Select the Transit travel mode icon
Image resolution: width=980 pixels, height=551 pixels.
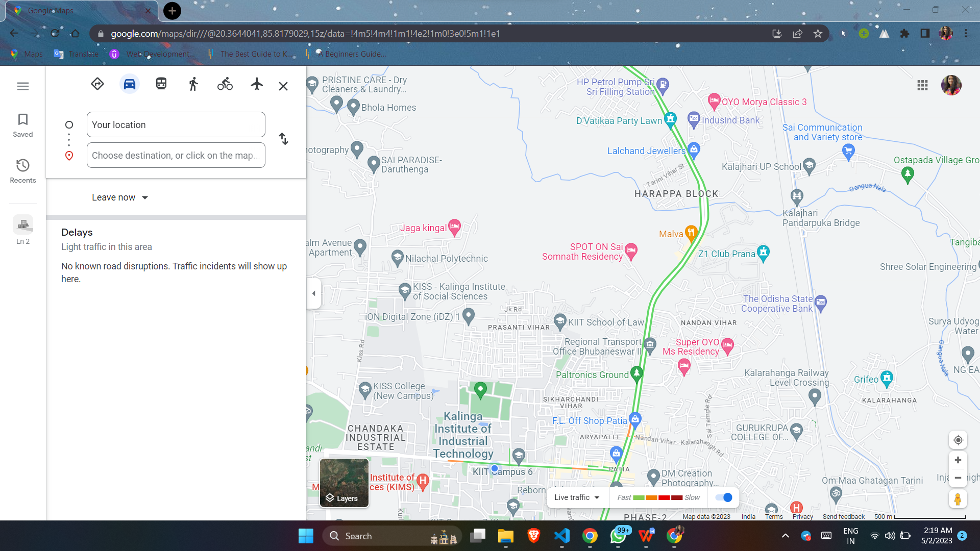point(161,84)
